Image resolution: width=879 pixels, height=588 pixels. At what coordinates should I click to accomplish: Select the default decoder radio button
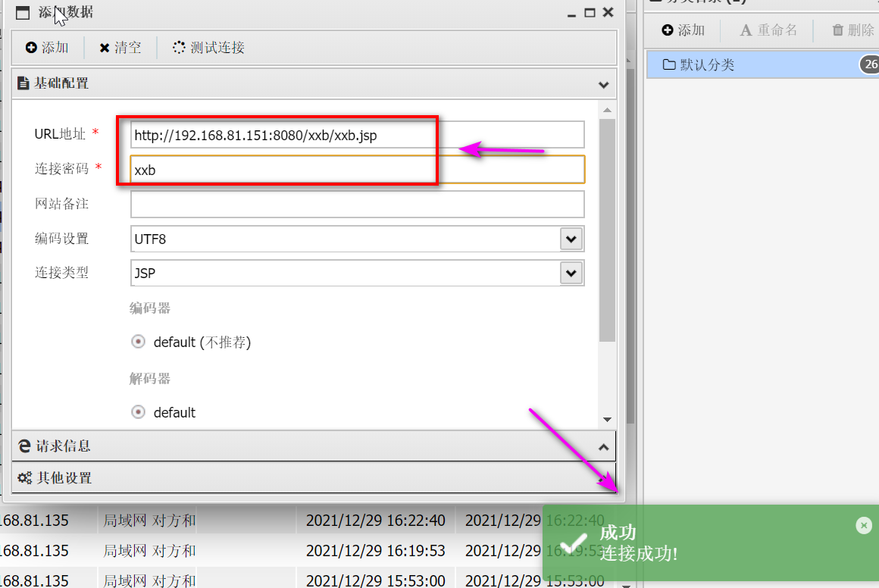[138, 412]
